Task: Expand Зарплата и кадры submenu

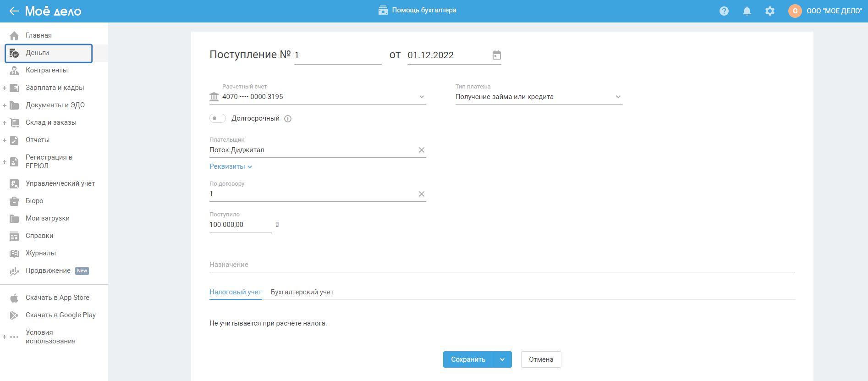Action: pyautogui.click(x=5, y=88)
